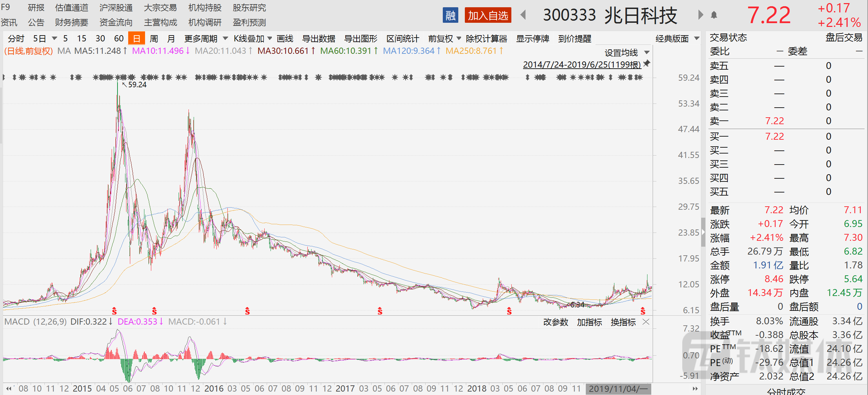Click the pin icon beside date range
This screenshot has height=395, width=868.
click(x=647, y=63)
